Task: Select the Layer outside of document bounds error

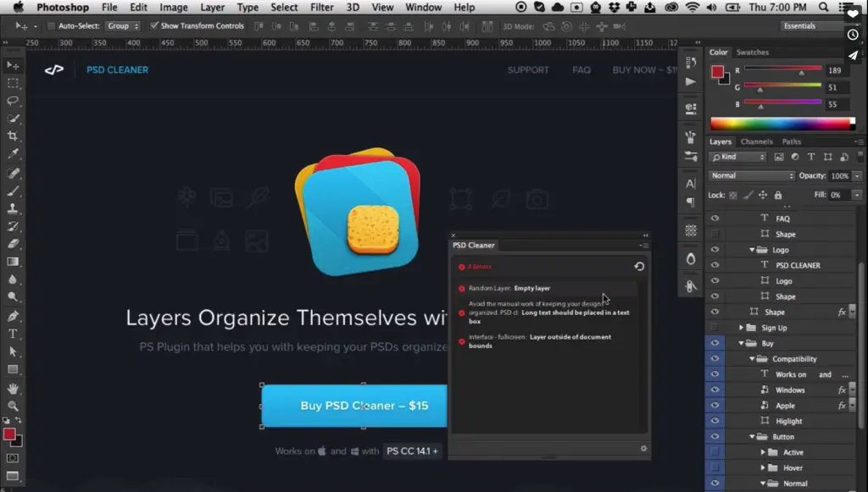Action: coord(548,341)
